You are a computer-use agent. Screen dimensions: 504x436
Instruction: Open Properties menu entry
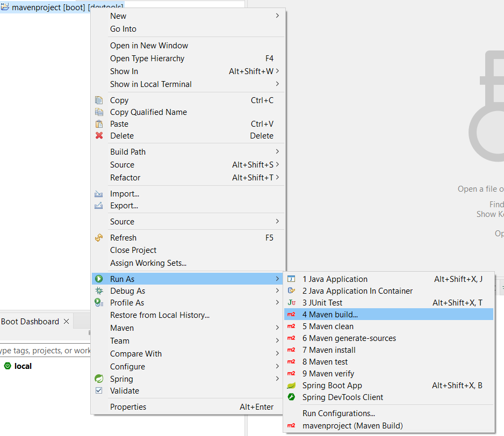pos(188,407)
